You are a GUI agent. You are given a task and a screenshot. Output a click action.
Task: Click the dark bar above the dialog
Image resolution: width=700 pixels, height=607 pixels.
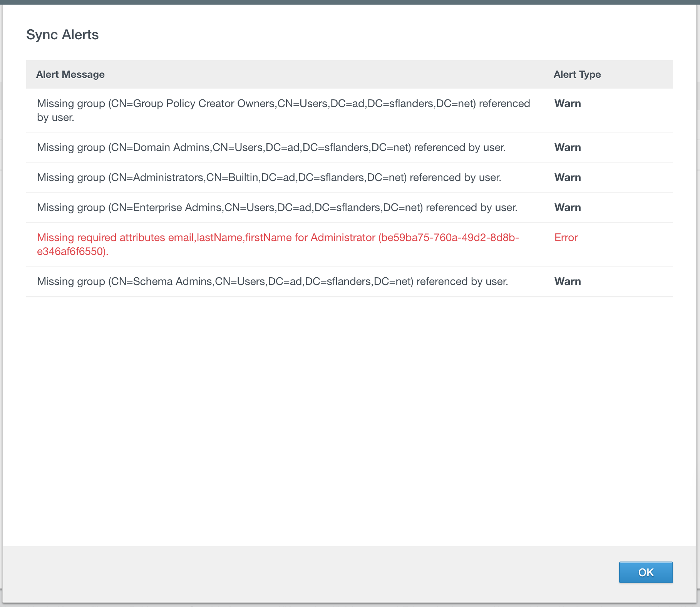[x=347, y=2]
